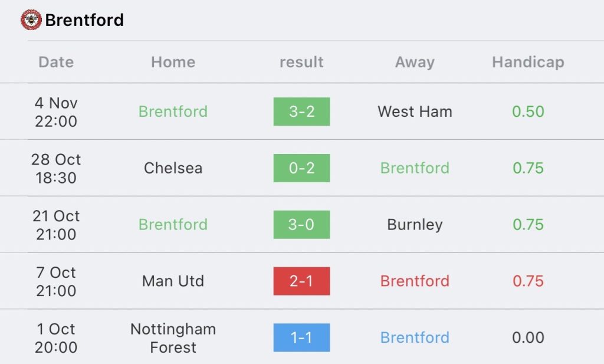Screen dimensions: 604x364
Task: Sort by the Handicap column header
Action: (x=528, y=62)
